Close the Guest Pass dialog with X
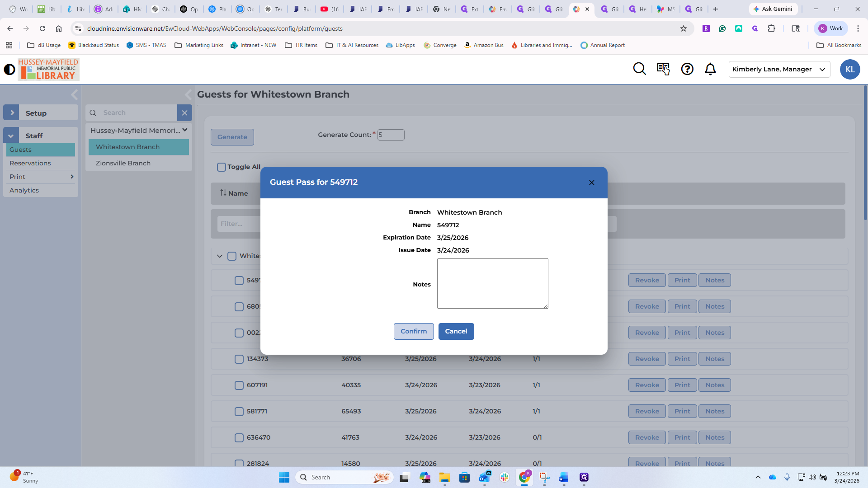 pos(591,183)
